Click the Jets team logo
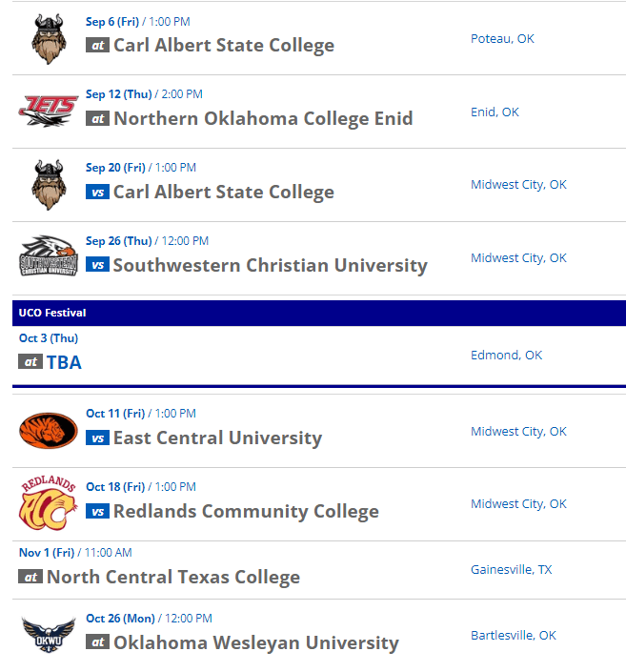Viewport: 626px width, 672px height. (49, 112)
